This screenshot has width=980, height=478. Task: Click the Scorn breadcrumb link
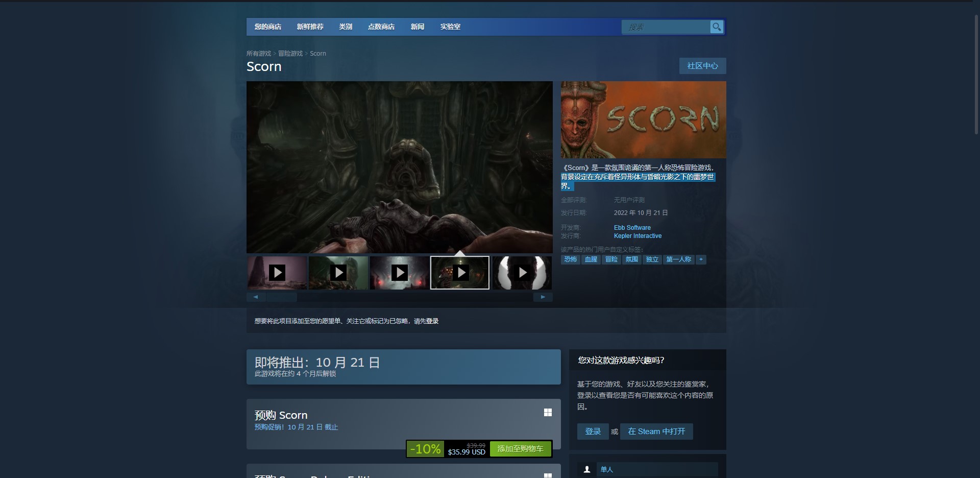pos(318,53)
